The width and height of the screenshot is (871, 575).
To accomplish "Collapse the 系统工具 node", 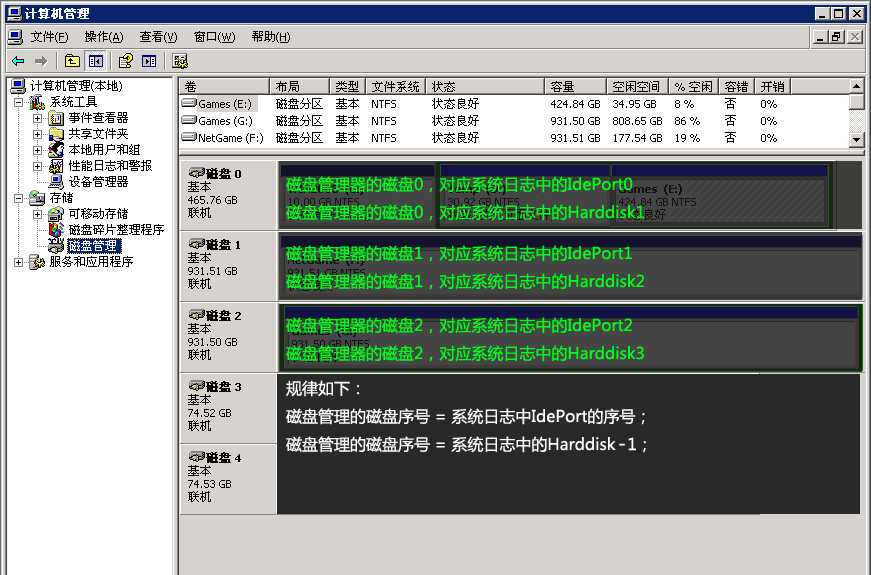I will coord(18,102).
